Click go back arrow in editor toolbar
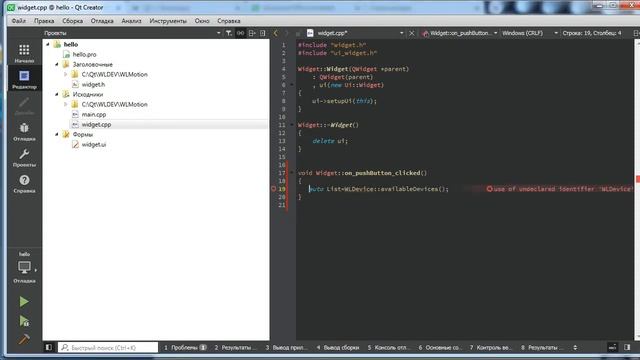The width and height of the screenshot is (640, 360). point(276,33)
